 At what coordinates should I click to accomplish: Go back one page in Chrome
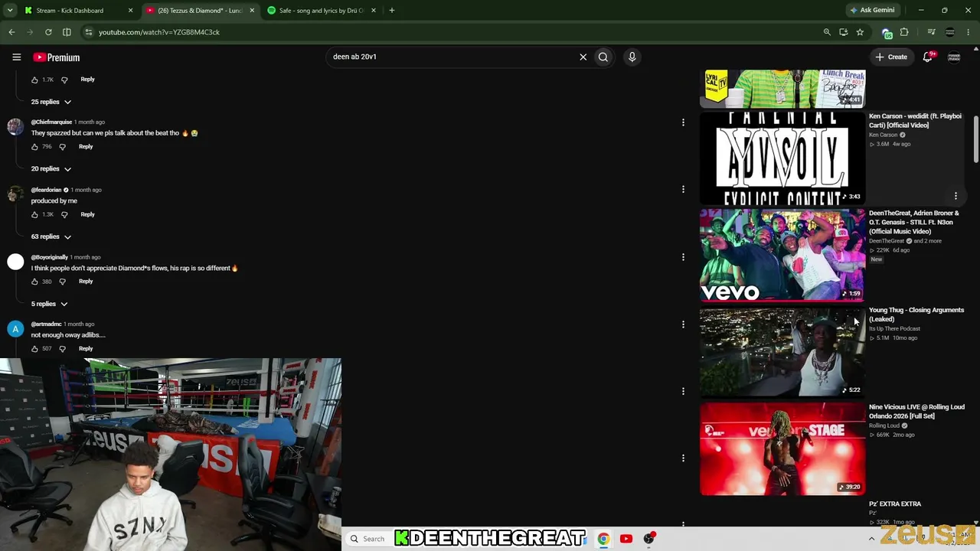[11, 32]
